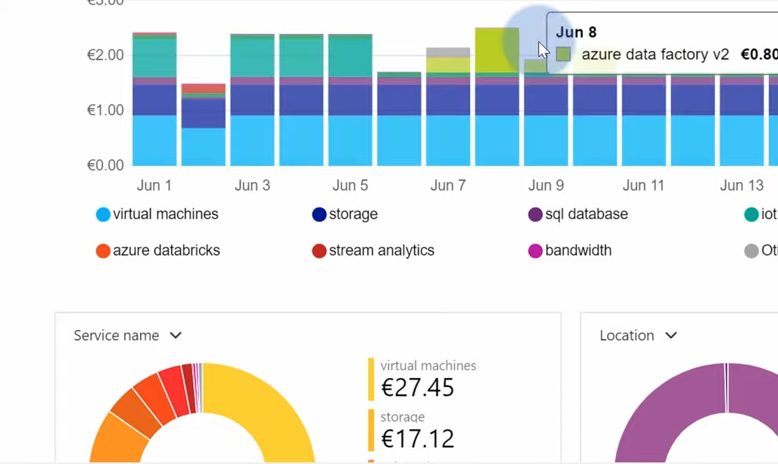Viewport: 778px width, 464px height.
Task: Click the Jun 9 axis label
Action: click(x=546, y=186)
